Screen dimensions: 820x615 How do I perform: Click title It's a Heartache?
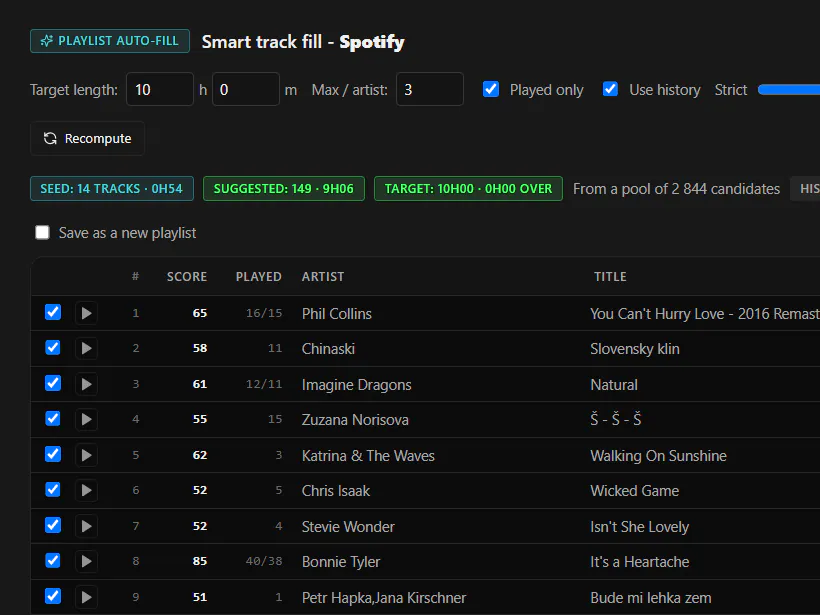pyautogui.click(x=640, y=562)
